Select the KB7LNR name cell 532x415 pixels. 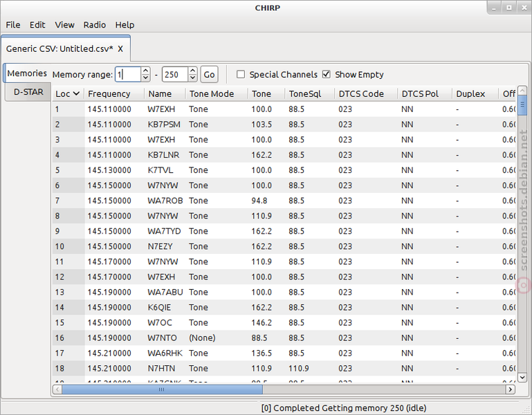(x=163, y=155)
